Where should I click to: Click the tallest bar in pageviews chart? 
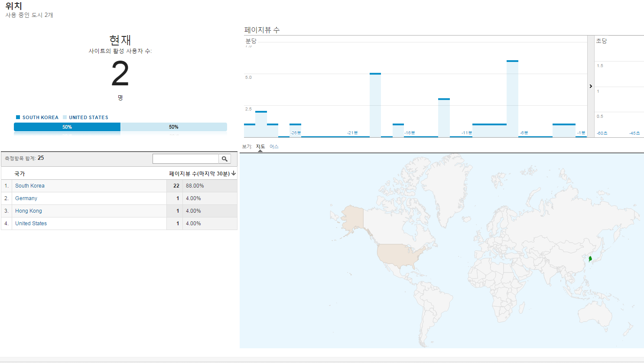pyautogui.click(x=512, y=99)
